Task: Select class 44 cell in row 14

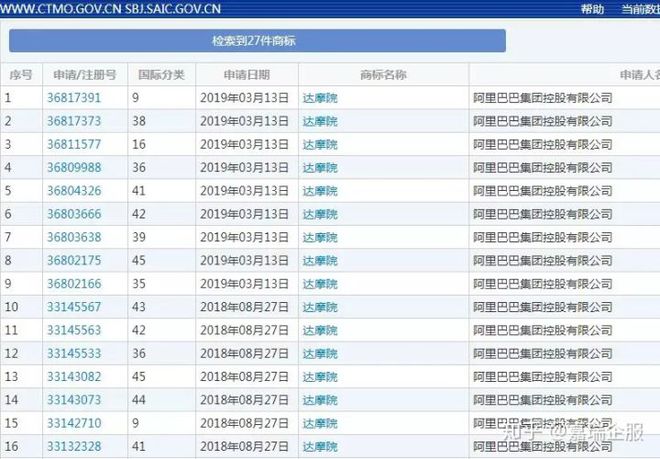Action: pyautogui.click(x=162, y=399)
